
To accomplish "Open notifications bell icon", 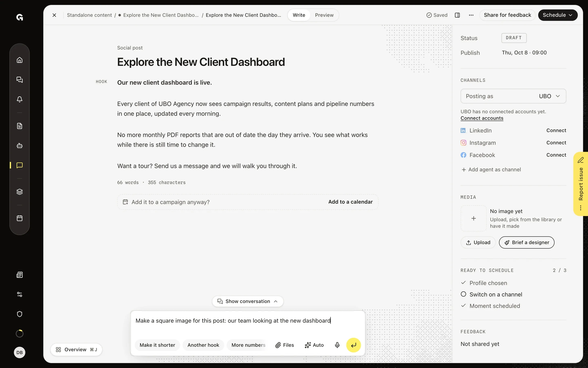I will click(19, 99).
